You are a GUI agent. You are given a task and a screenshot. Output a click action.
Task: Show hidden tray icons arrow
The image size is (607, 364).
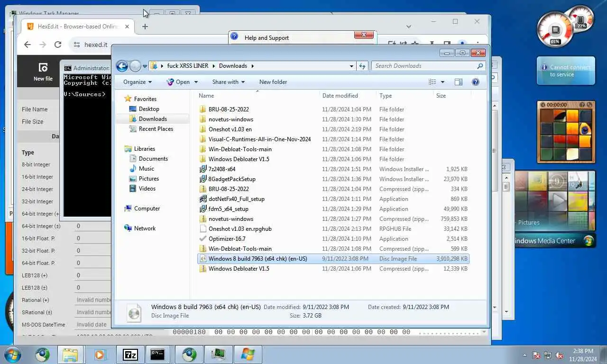coord(524,355)
